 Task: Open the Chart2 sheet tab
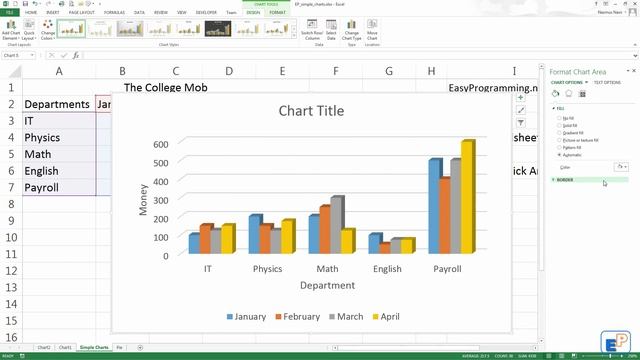(44, 347)
